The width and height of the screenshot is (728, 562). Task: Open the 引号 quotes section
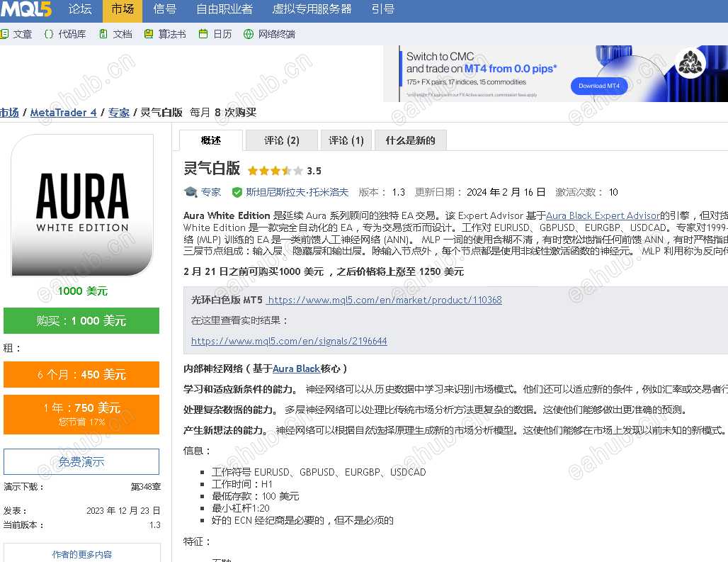point(383,9)
